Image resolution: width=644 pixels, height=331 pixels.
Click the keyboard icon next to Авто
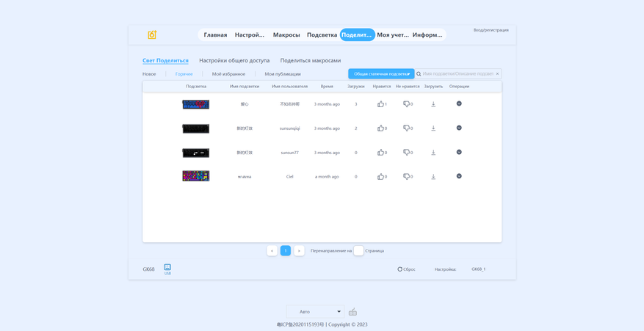click(352, 312)
